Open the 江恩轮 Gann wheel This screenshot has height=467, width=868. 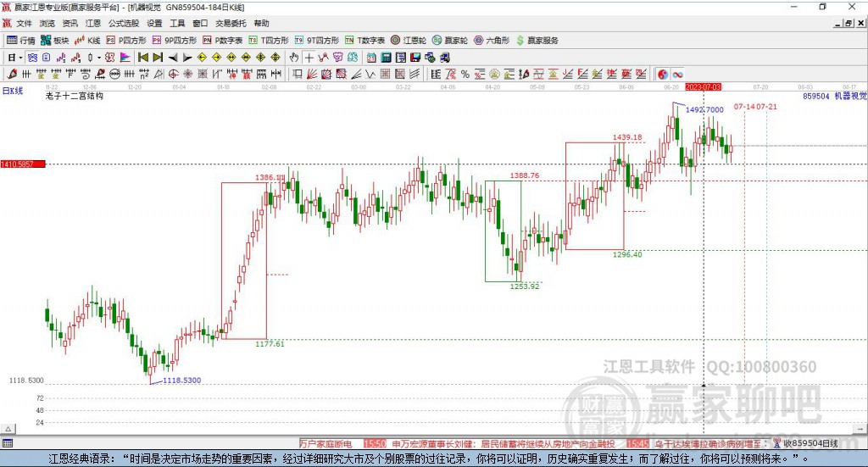point(409,41)
